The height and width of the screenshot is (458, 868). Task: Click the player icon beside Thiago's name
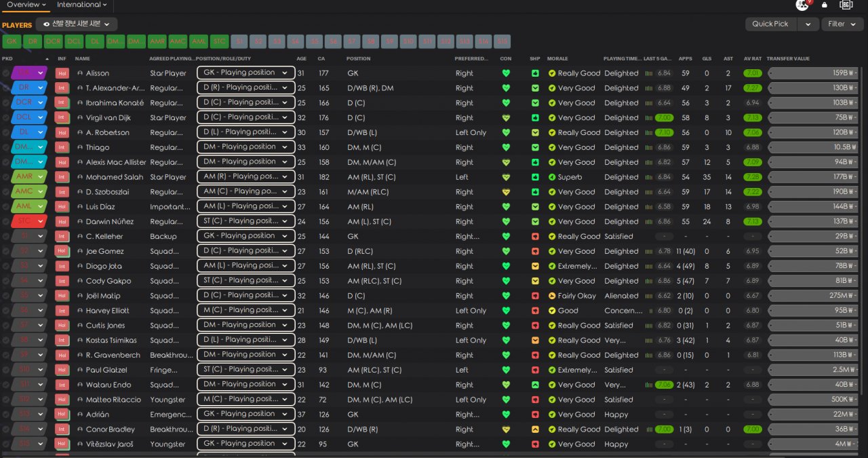[79, 148]
